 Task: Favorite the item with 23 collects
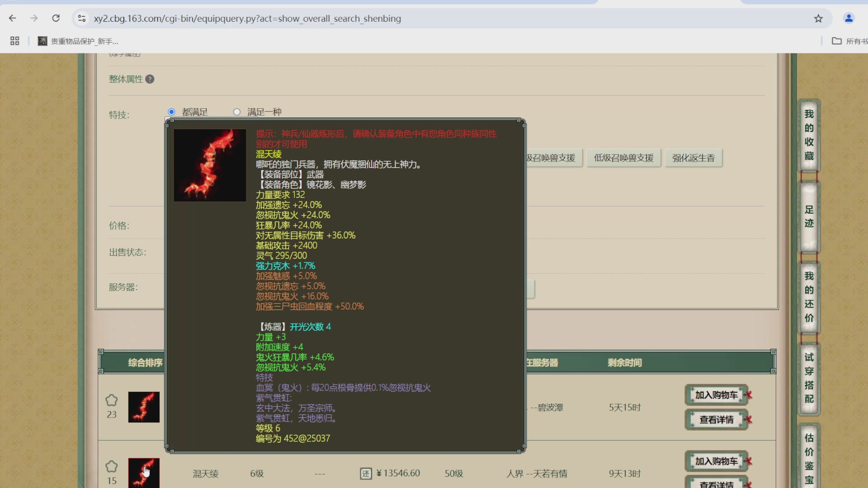(x=112, y=400)
